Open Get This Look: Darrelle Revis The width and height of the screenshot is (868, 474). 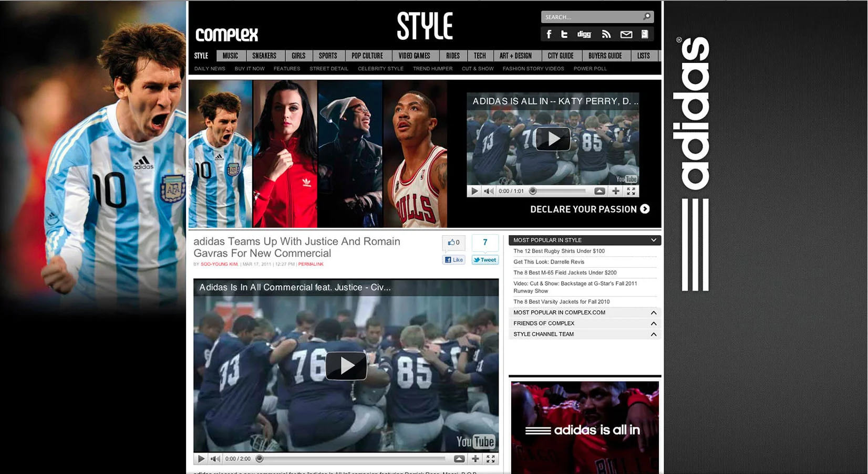click(x=549, y=262)
